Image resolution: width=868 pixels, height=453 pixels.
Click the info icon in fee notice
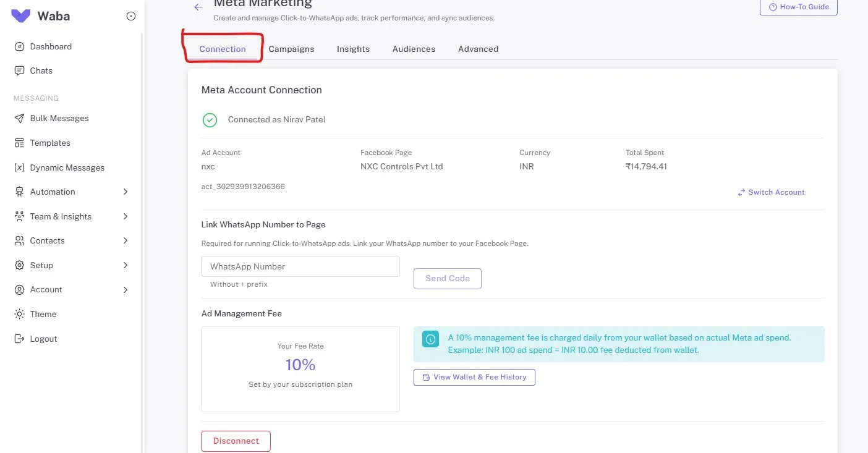430,339
